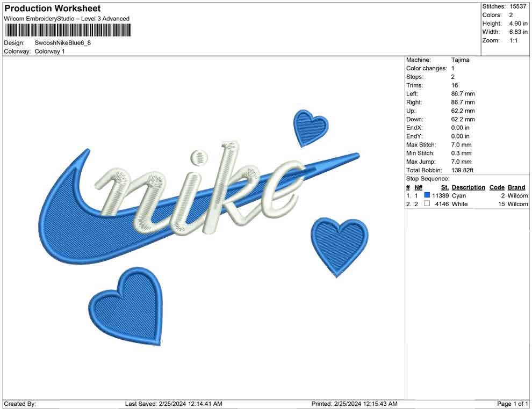Click the 'Code' column header
Image resolution: width=532 pixels, height=409 pixels.
tap(497, 187)
